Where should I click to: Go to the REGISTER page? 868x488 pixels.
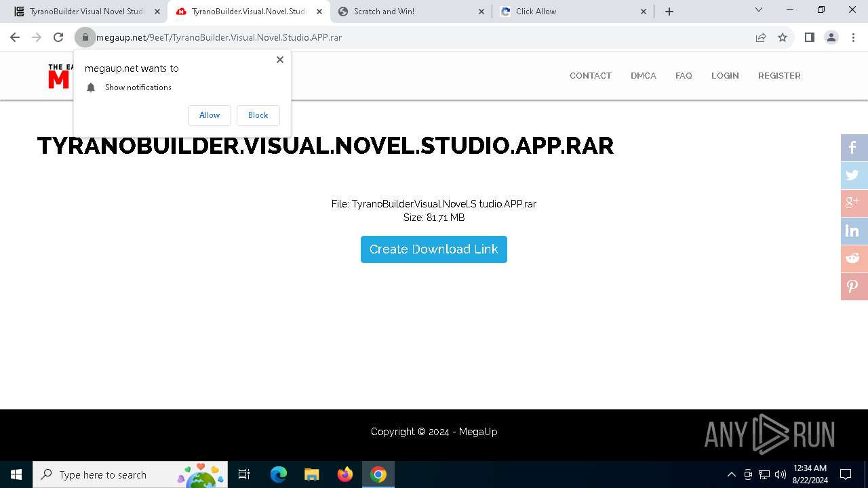[779, 76]
